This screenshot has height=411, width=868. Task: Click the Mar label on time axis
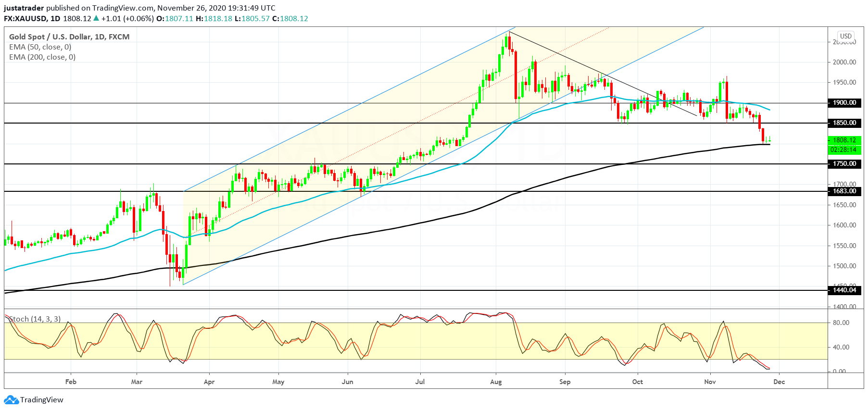coord(137,382)
